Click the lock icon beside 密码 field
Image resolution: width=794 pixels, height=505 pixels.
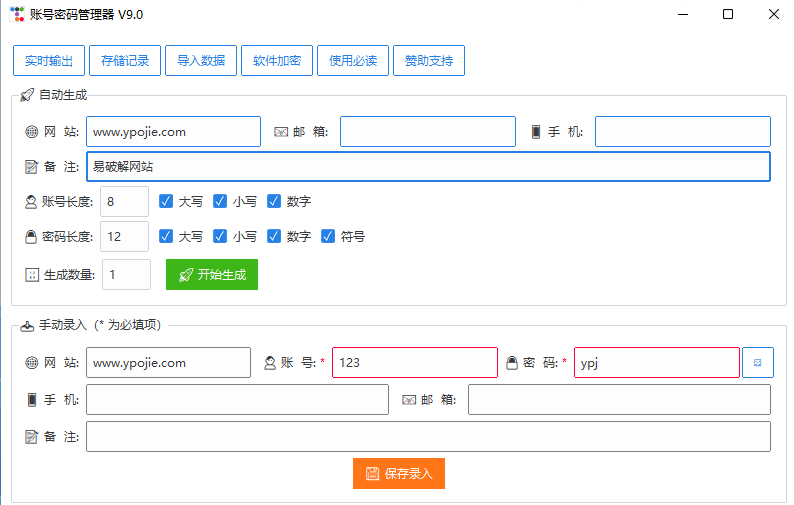point(512,363)
